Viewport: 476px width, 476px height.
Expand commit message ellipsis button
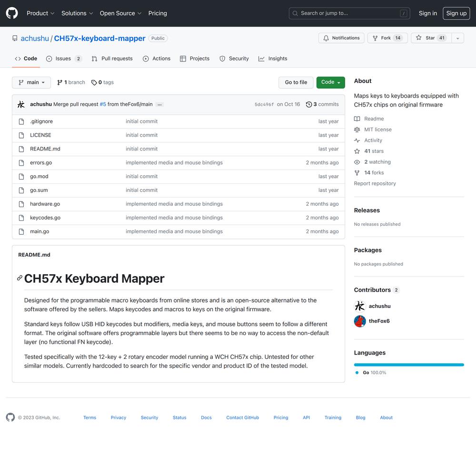coord(159,104)
